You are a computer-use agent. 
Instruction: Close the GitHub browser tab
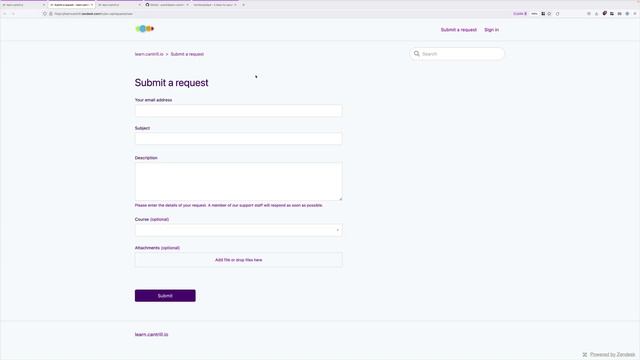click(187, 5)
